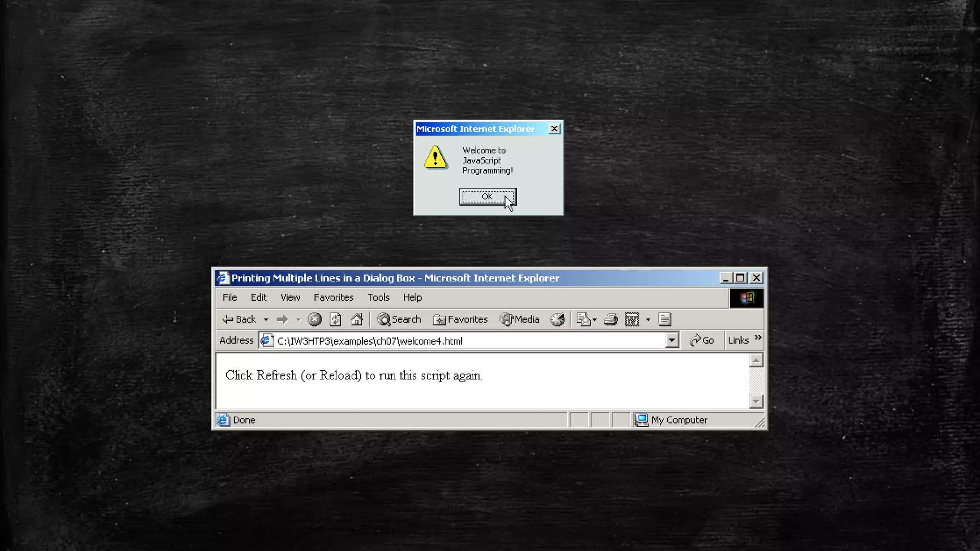Click the Go button
The width and height of the screenshot is (980, 551).
pyautogui.click(x=702, y=341)
